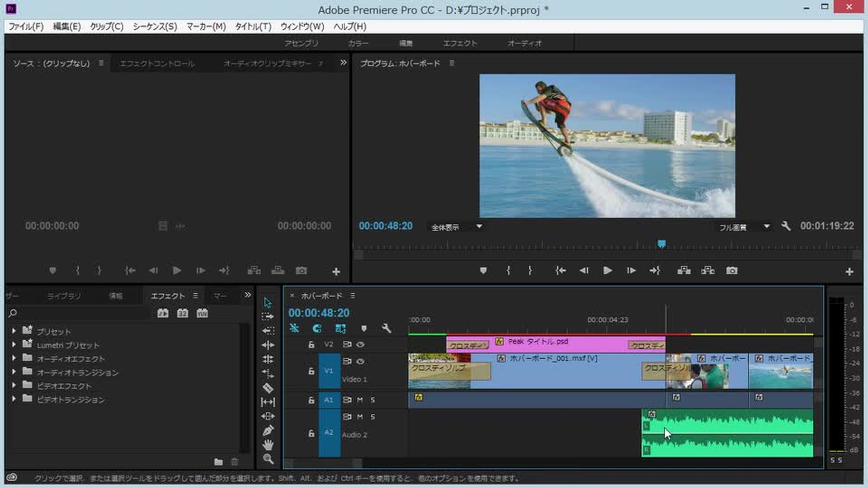868x488 pixels.
Task: Mute audio track A1
Action: pyautogui.click(x=360, y=400)
